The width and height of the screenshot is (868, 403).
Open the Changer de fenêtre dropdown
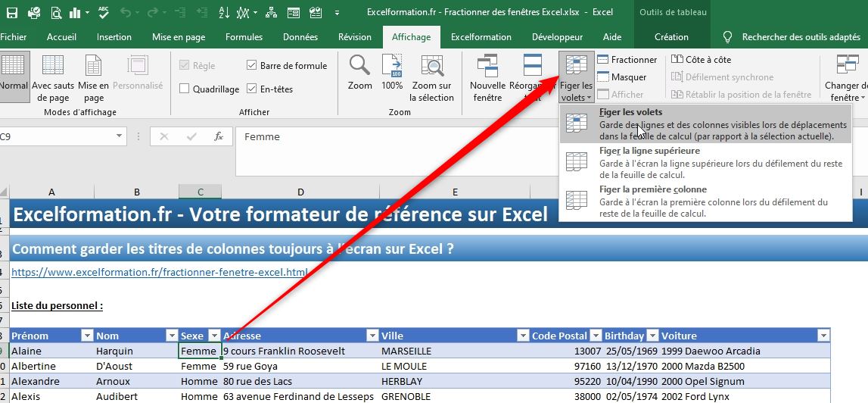coord(846,78)
